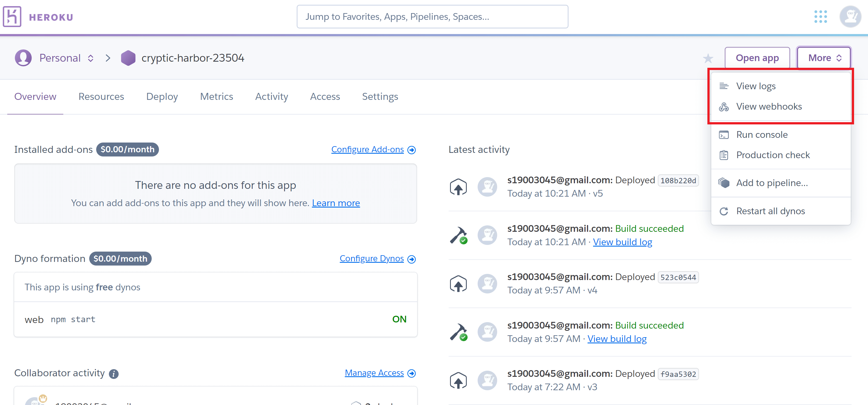Click user avatar in v3 deploy row
This screenshot has height=405, width=868.
click(x=487, y=380)
